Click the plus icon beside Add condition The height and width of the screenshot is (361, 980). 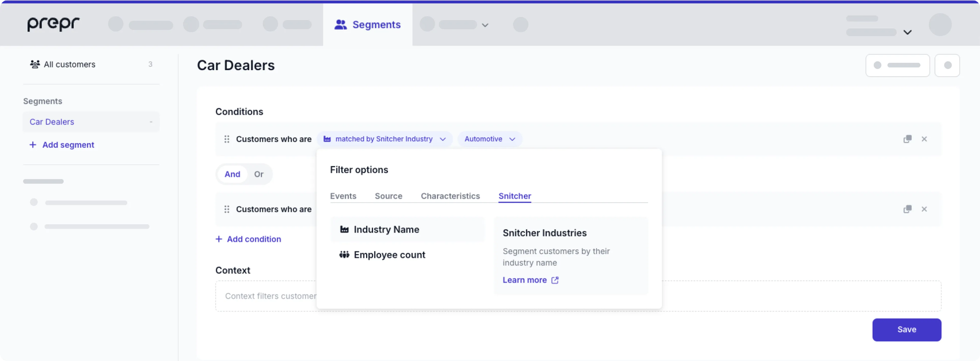(x=219, y=239)
